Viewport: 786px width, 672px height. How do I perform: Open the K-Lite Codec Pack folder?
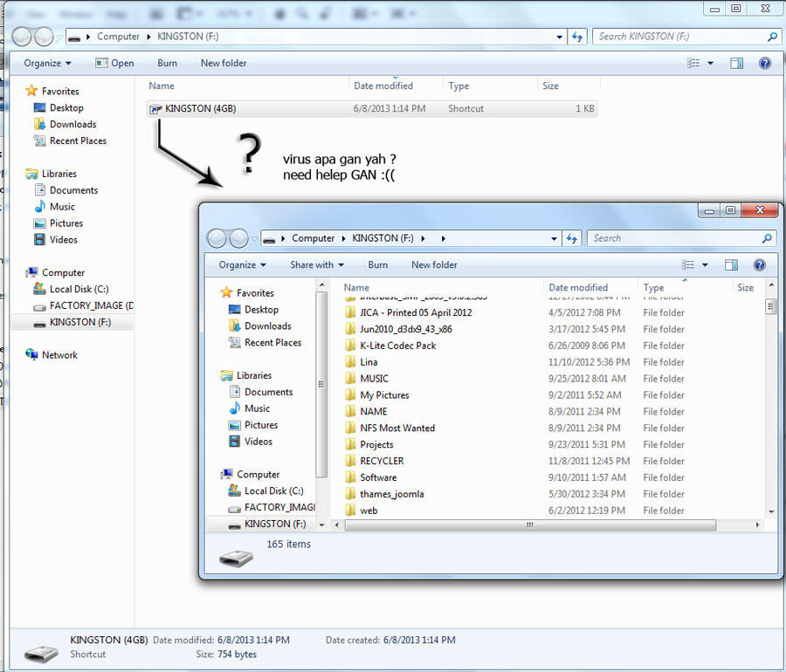point(397,346)
